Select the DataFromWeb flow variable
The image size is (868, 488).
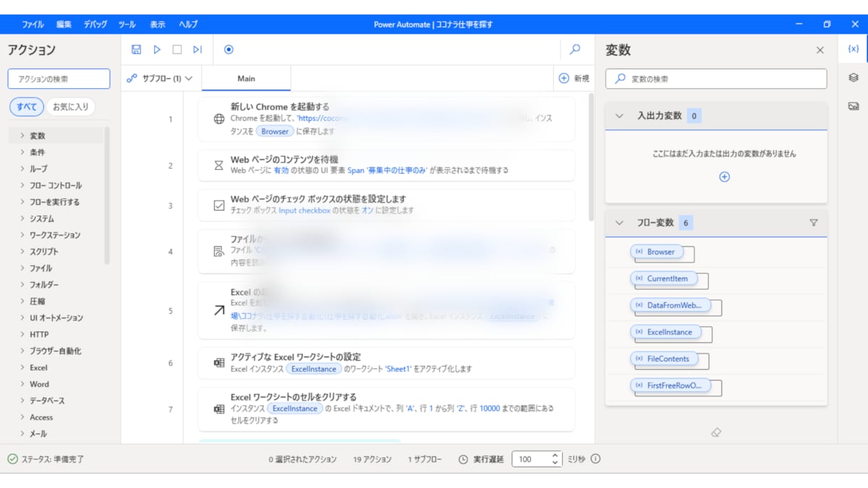pyautogui.click(x=669, y=305)
